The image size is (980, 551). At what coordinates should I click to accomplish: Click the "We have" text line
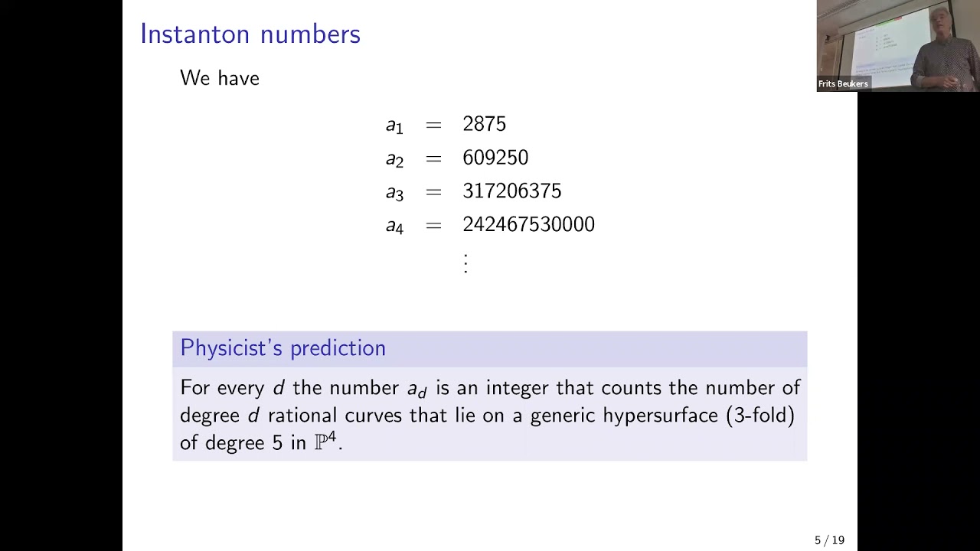pos(220,78)
